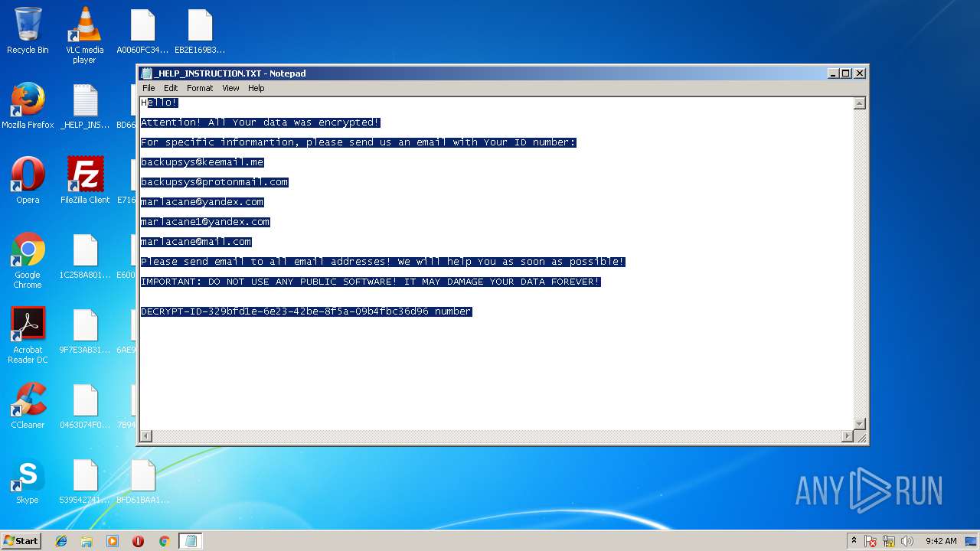The height and width of the screenshot is (551, 980).
Task: Click the volume speaker tray icon
Action: [x=907, y=541]
